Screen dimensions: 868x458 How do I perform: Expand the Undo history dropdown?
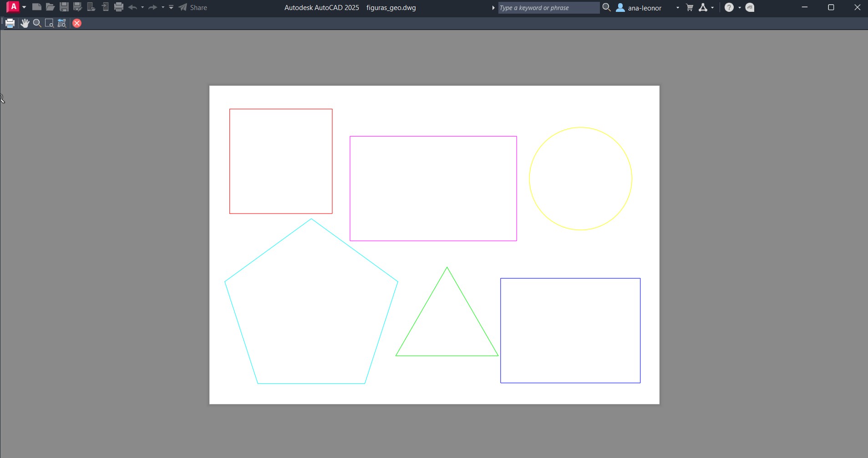(142, 7)
